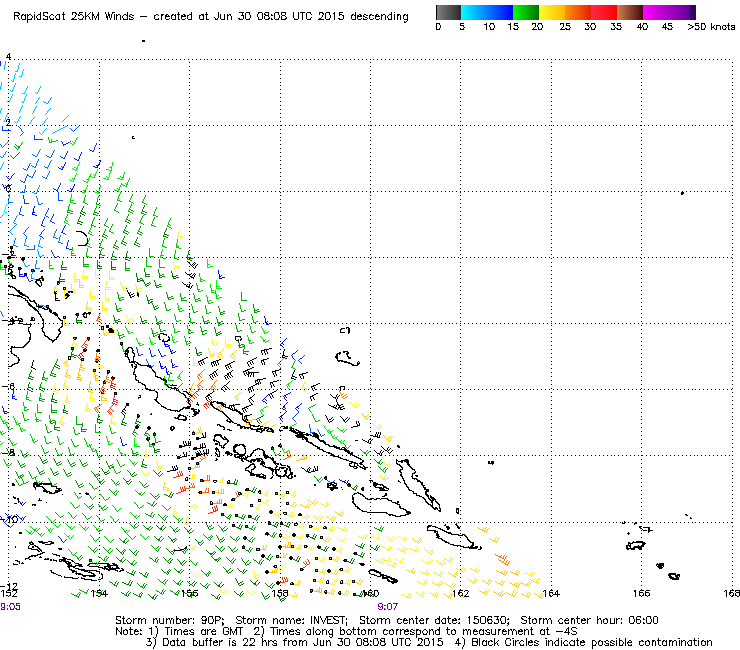Select the yellow 20–25 knot legend segment

point(552,12)
